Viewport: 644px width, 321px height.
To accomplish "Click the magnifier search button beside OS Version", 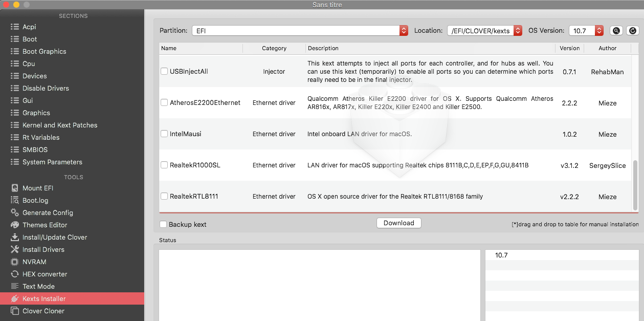I will (x=616, y=31).
